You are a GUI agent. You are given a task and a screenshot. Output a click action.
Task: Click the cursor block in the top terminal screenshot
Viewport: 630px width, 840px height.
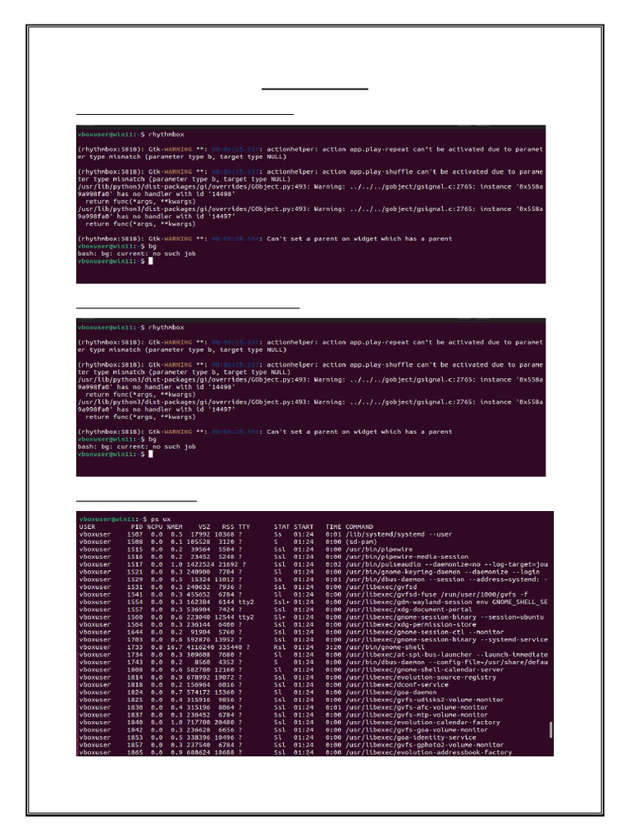coord(151,261)
